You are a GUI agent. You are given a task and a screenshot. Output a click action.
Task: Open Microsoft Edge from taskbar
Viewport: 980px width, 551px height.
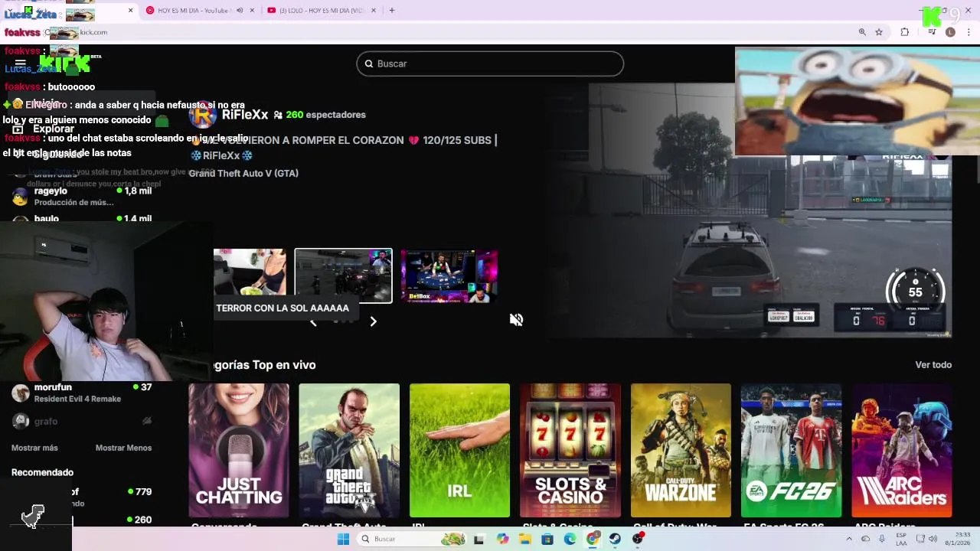tap(570, 539)
